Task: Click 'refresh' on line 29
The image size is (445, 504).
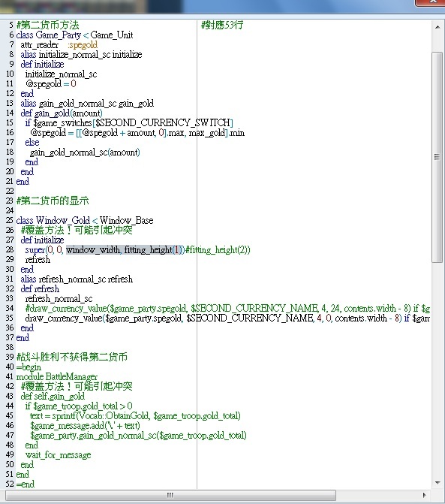Action: tap(38, 260)
